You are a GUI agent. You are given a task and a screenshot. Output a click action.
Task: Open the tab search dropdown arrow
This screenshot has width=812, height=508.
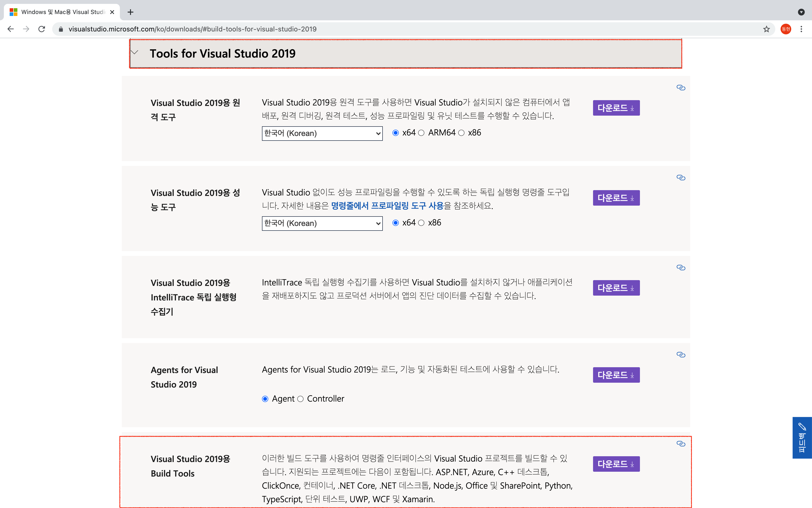tap(801, 12)
